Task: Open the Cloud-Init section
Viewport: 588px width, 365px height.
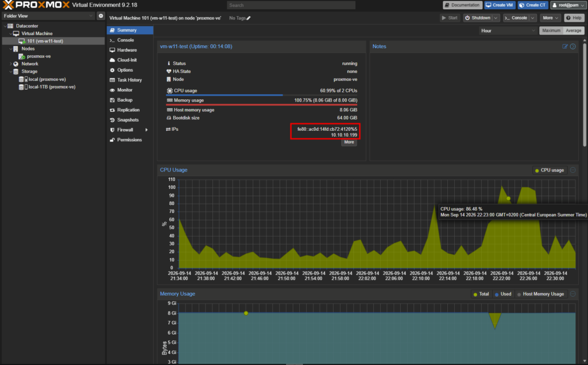Action: [x=127, y=60]
